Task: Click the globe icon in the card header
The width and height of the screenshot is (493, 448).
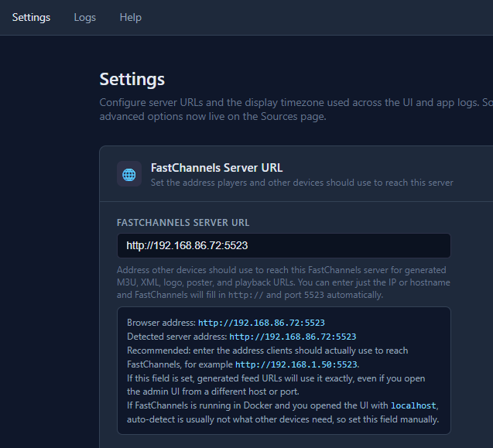Action: click(x=129, y=174)
